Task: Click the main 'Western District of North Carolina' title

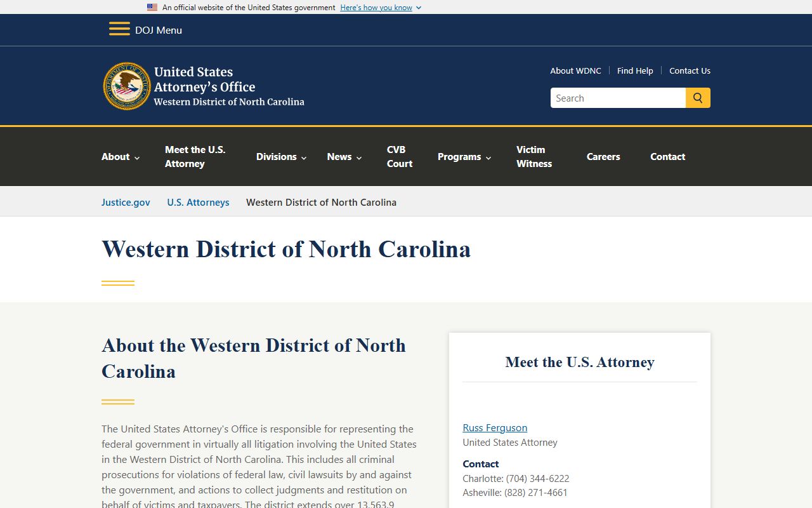Action: pos(286,249)
